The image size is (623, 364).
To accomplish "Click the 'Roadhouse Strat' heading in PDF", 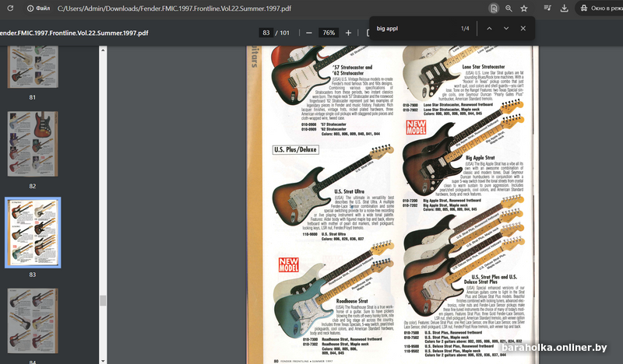I will [x=352, y=301].
